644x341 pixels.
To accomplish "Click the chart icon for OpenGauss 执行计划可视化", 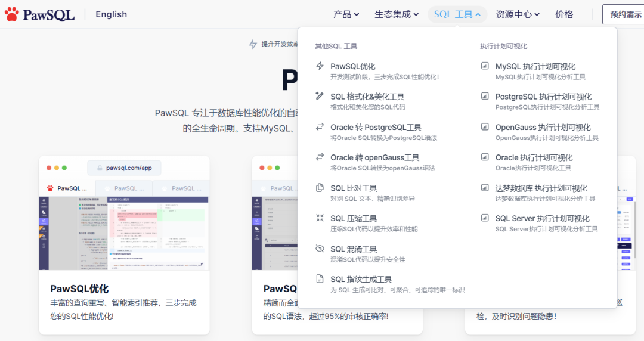I will (x=485, y=126).
